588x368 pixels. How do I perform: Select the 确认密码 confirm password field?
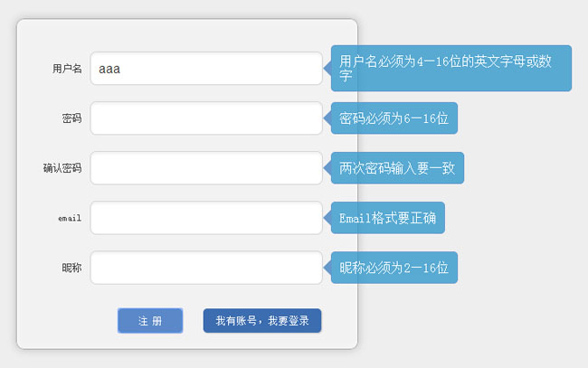pos(206,168)
